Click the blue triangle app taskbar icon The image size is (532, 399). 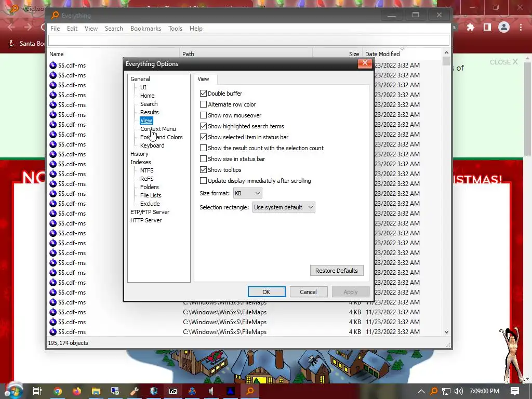coord(231,391)
